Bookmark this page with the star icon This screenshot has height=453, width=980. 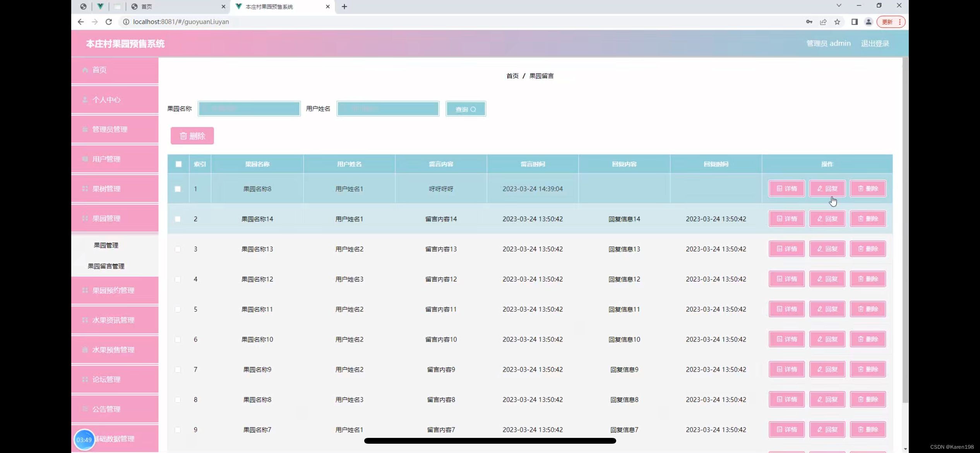(837, 22)
